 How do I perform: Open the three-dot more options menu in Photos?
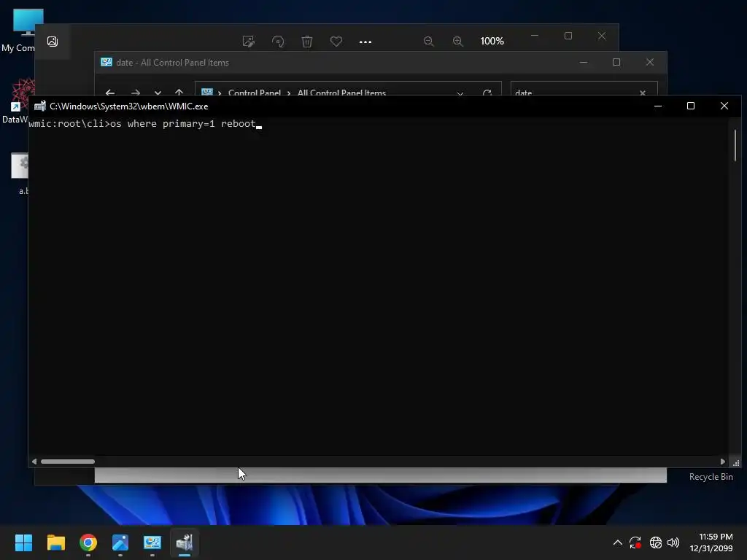point(365,42)
